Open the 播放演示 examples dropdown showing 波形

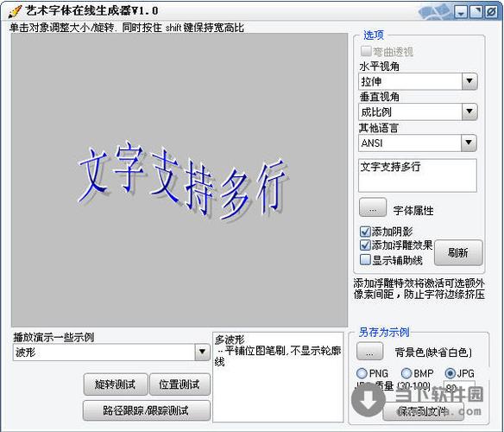pos(111,353)
